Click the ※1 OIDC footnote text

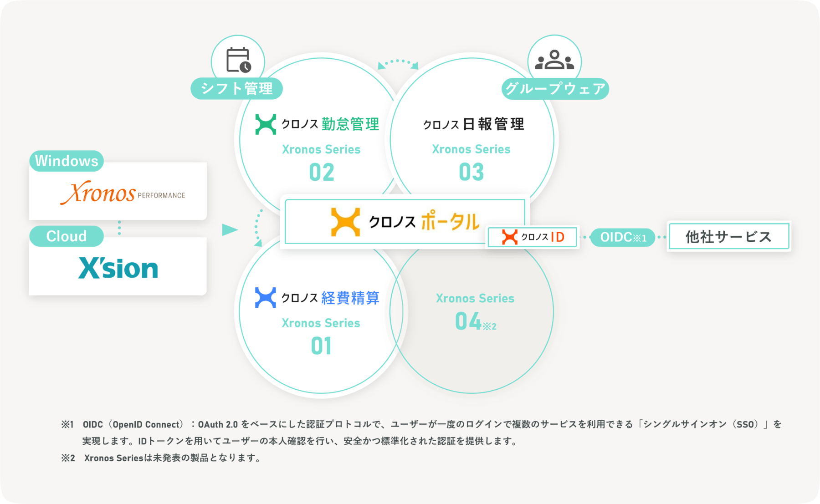coord(421,433)
